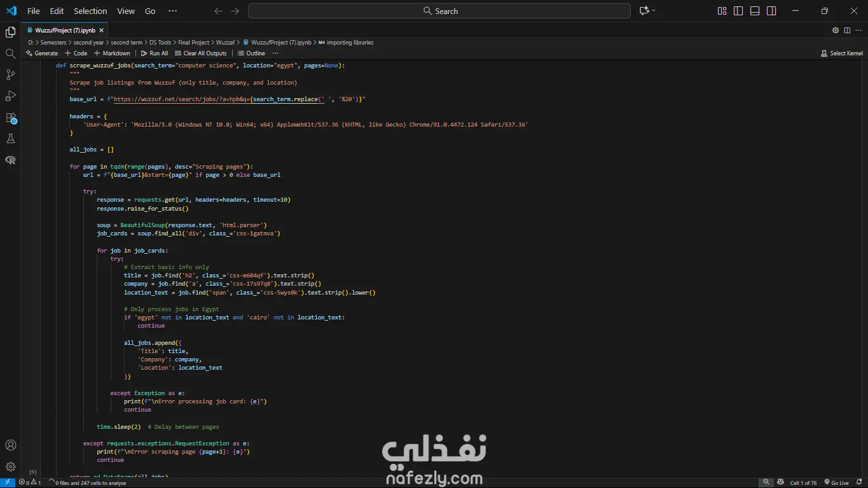Click Clear All Outputs
This screenshot has height=488, width=868.
click(x=200, y=53)
